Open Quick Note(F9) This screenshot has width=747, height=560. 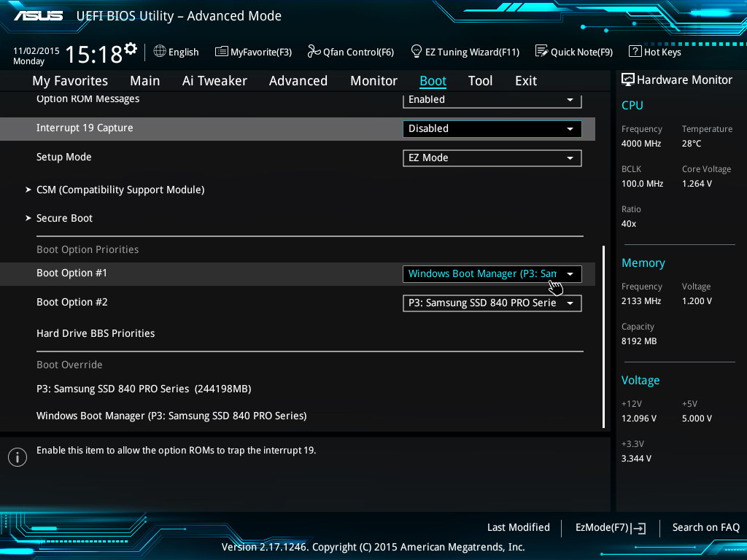point(574,52)
